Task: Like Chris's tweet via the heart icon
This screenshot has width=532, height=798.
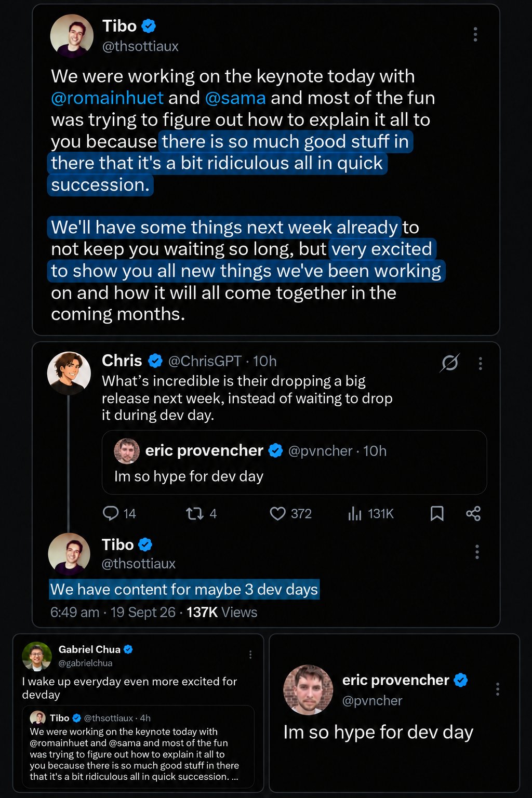Action: 278,514
